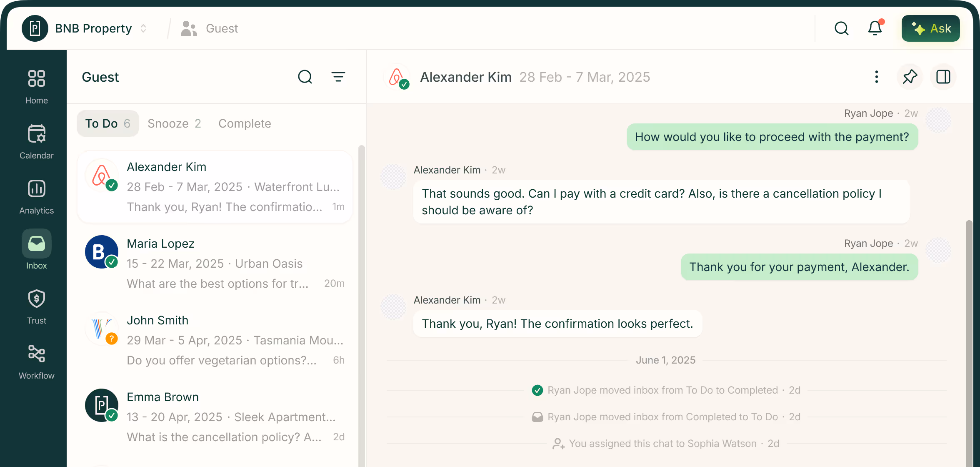Switch to the Snooze tab
Screen dimensions: 980x467
174,123
